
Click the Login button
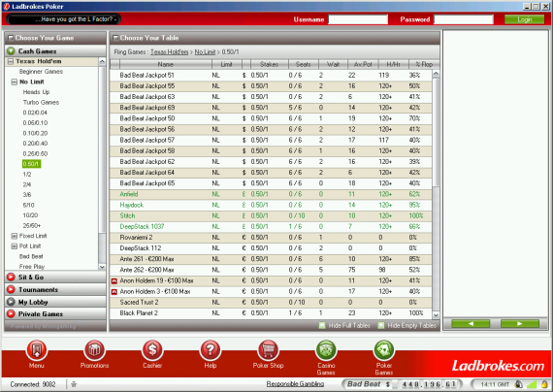(525, 19)
